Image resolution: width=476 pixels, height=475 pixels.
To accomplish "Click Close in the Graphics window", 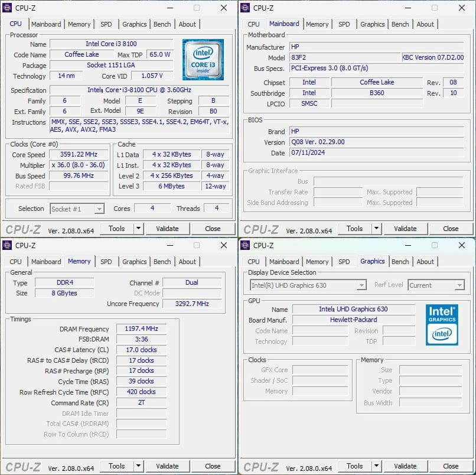I will click(x=451, y=466).
